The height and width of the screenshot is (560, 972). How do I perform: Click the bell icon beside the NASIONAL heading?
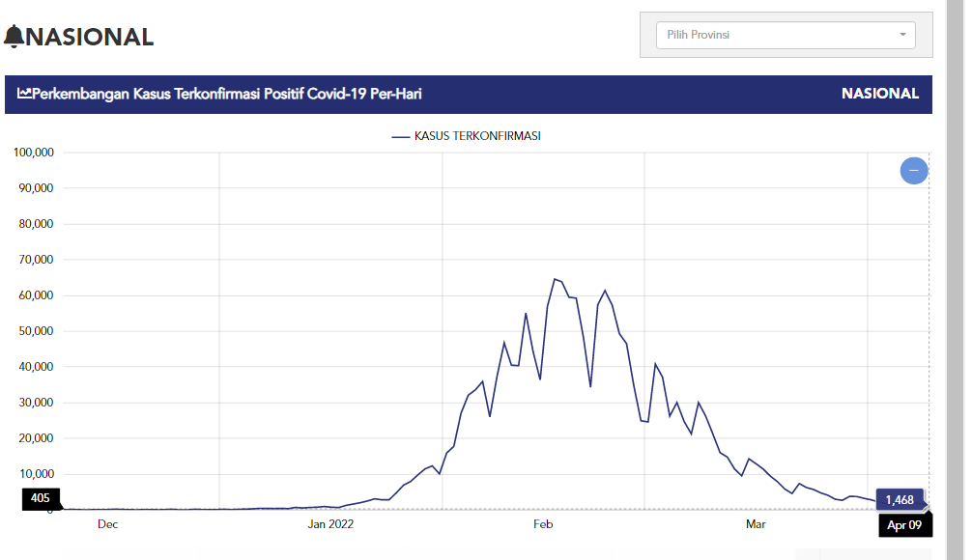(x=14, y=37)
